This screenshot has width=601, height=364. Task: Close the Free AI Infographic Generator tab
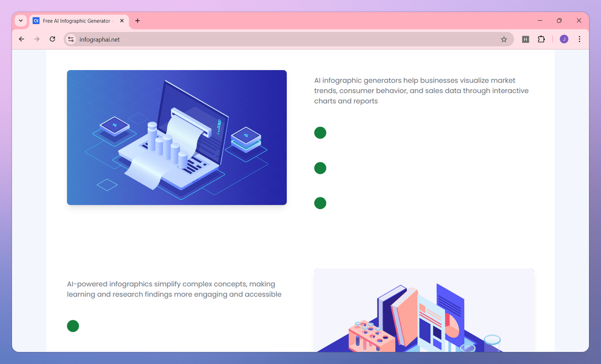(122, 21)
